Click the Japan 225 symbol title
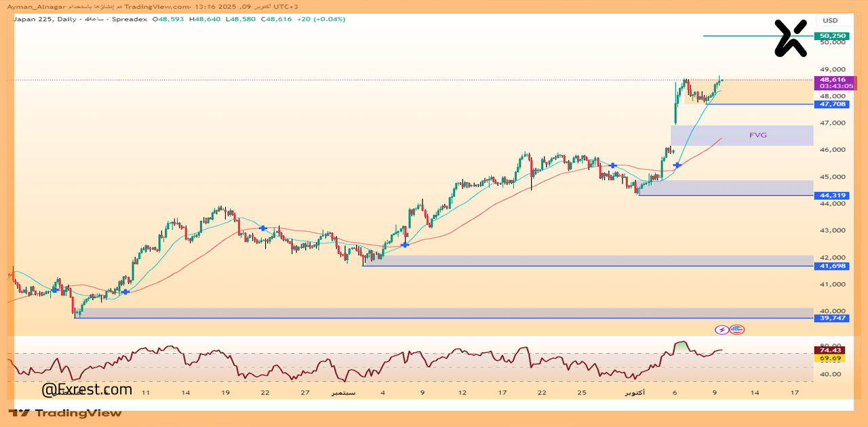 tap(35, 19)
